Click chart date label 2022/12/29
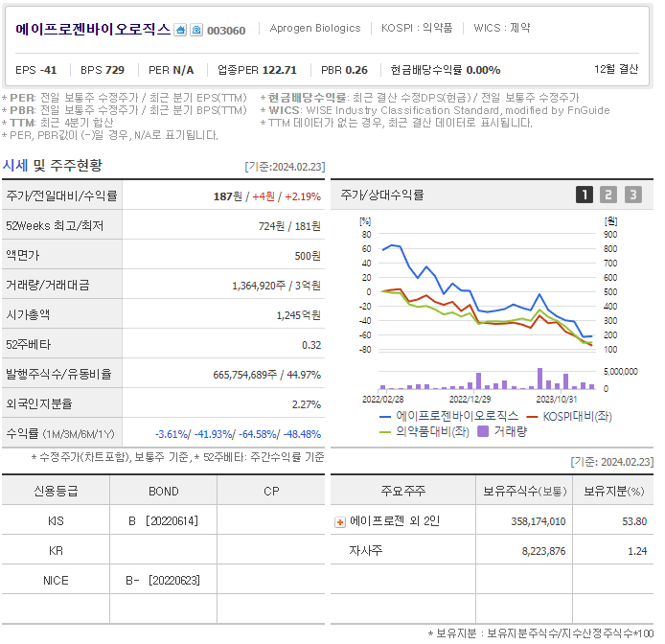 pos(470,400)
